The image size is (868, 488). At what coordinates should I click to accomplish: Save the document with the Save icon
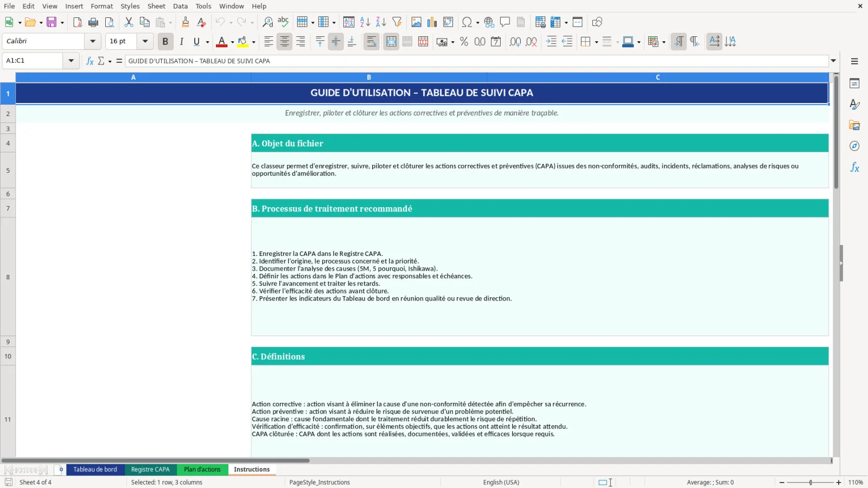tap(52, 22)
